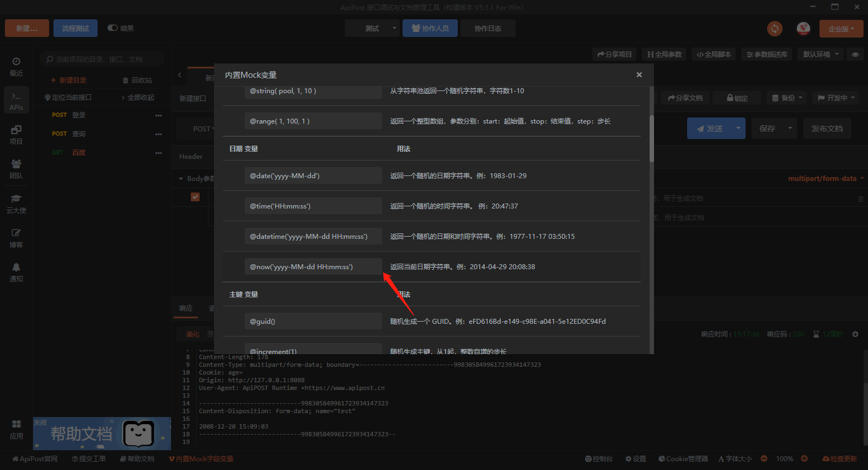
Task: Open Settings (设置) in status bar
Action: [636, 458]
